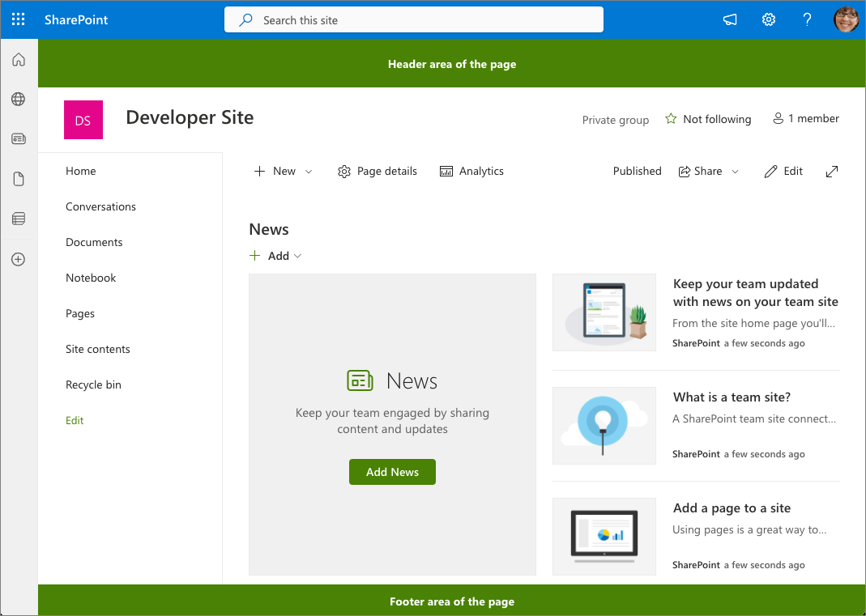Click the Create plus circle icon

point(18,259)
